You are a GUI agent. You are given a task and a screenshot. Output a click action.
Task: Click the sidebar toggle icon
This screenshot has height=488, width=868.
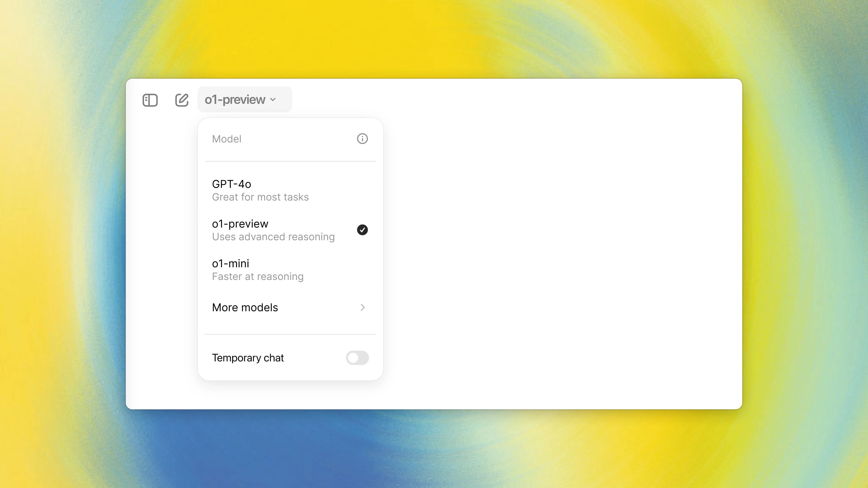(150, 99)
